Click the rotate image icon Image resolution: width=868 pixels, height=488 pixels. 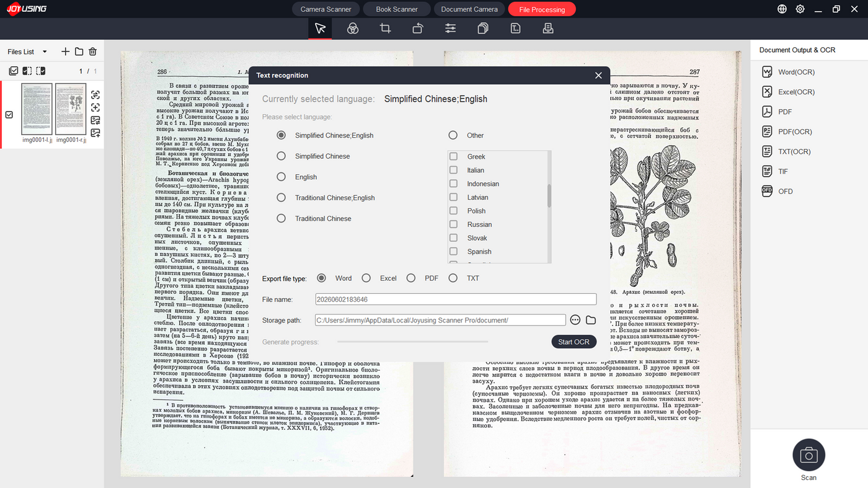pos(417,28)
